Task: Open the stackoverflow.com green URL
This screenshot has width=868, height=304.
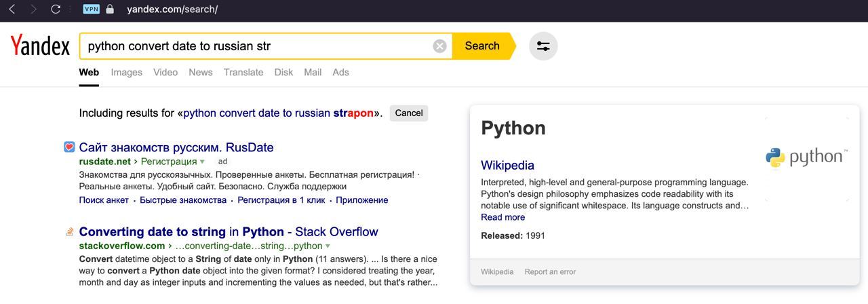Action: click(122, 246)
